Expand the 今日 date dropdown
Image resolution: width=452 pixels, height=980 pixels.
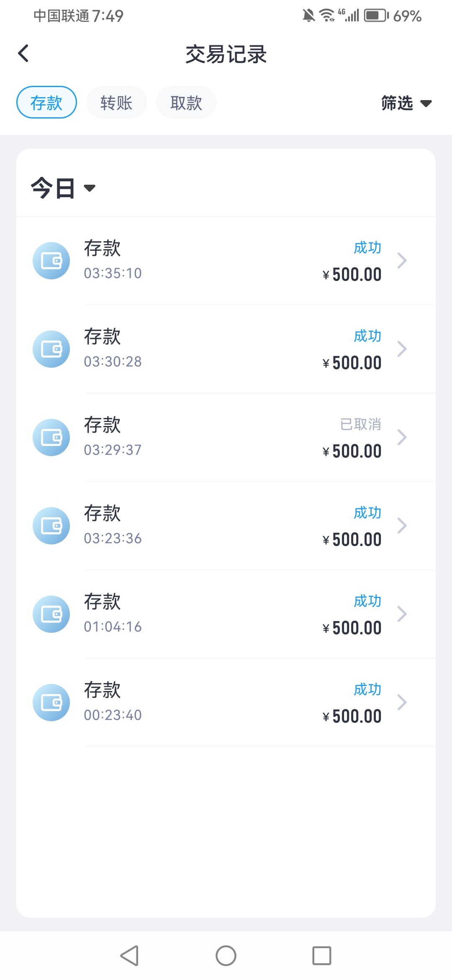(63, 188)
